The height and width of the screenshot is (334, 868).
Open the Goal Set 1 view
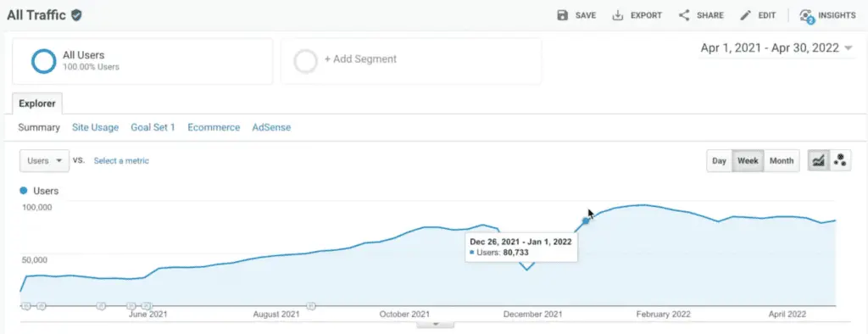click(x=153, y=127)
